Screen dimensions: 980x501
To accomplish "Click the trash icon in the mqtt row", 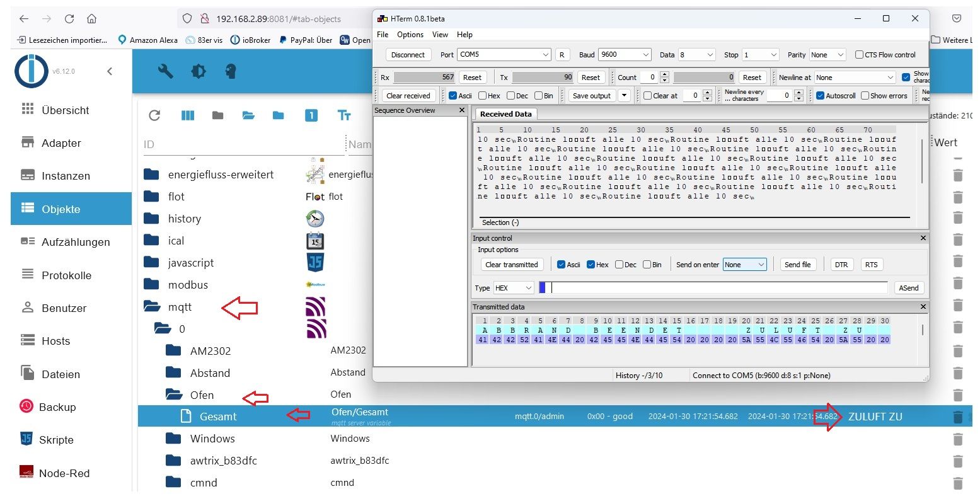I will click(958, 306).
